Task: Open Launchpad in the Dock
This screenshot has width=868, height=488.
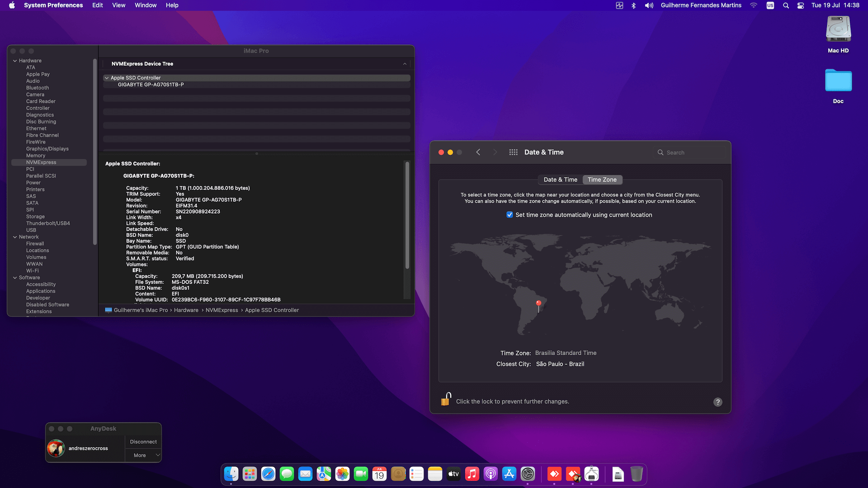Action: (x=250, y=474)
